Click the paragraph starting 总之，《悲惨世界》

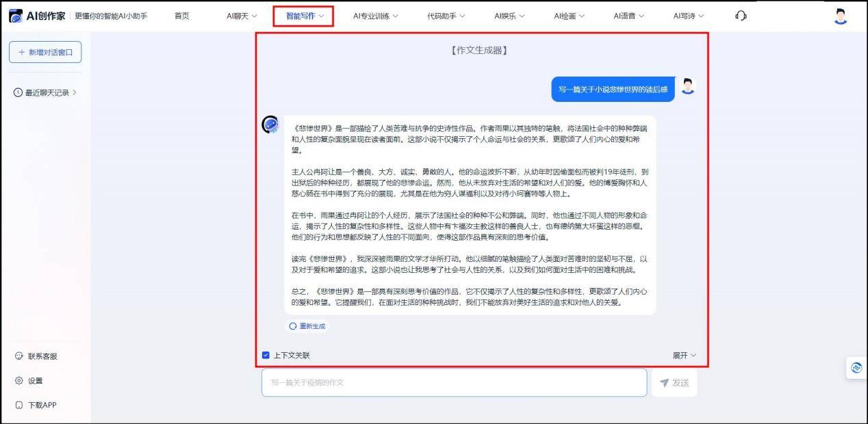pos(470,297)
